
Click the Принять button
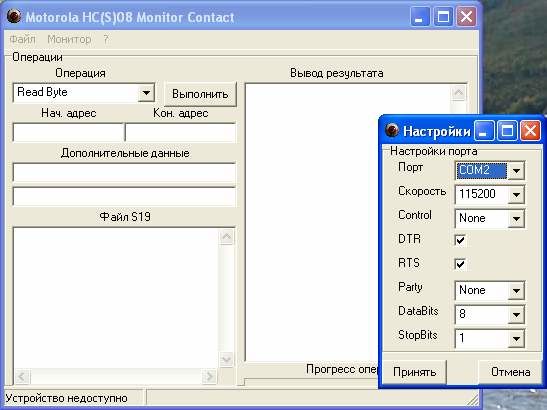coord(414,372)
